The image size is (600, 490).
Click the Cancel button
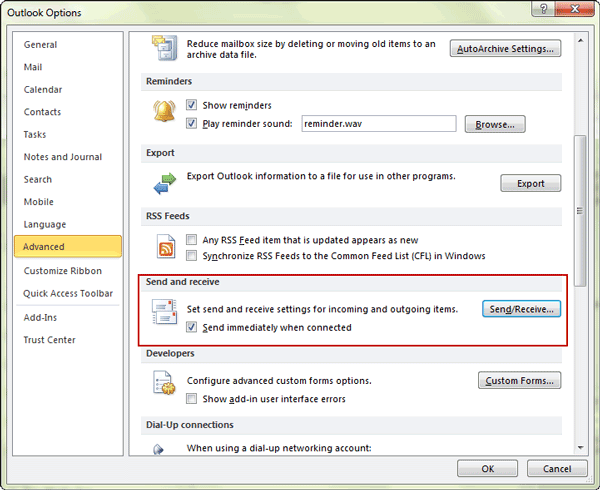pyautogui.click(x=557, y=469)
